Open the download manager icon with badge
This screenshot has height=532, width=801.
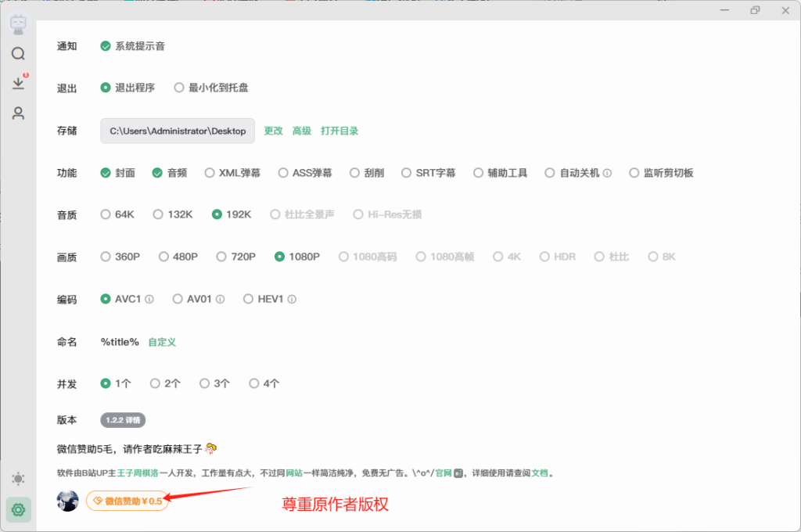[18, 82]
